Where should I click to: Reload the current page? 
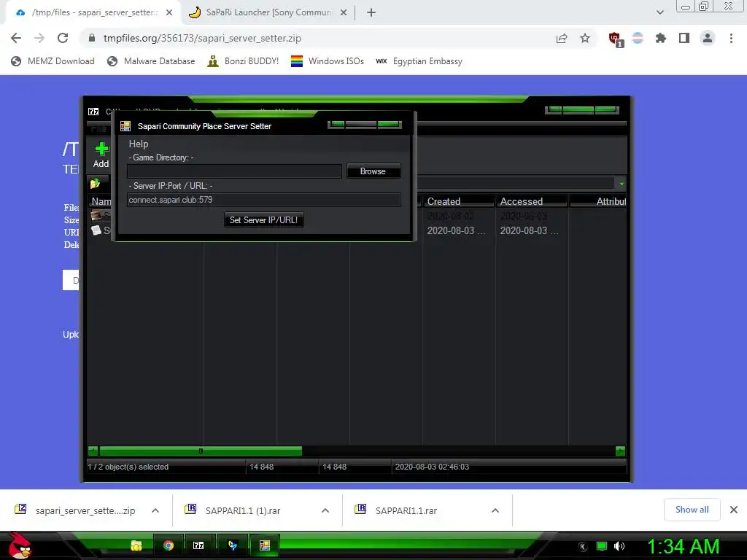coord(63,38)
